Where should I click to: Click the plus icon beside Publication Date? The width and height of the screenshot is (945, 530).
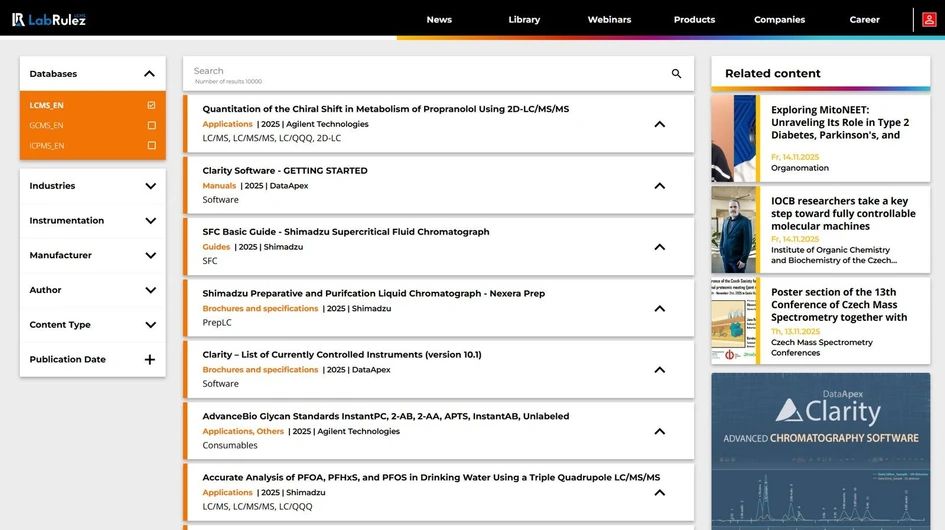[x=150, y=360]
